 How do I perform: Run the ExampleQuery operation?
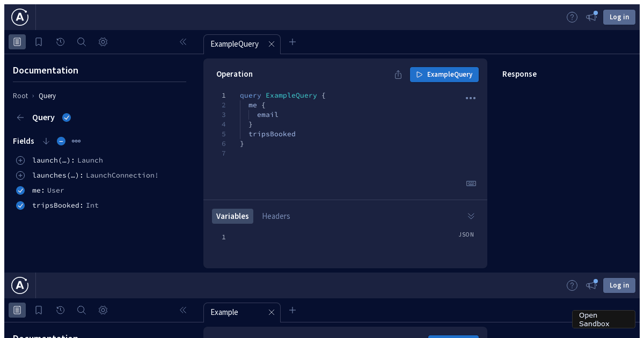(444, 75)
